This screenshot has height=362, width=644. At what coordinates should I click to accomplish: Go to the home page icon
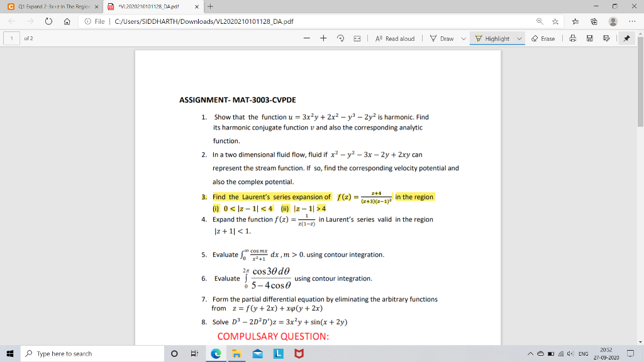(x=67, y=21)
